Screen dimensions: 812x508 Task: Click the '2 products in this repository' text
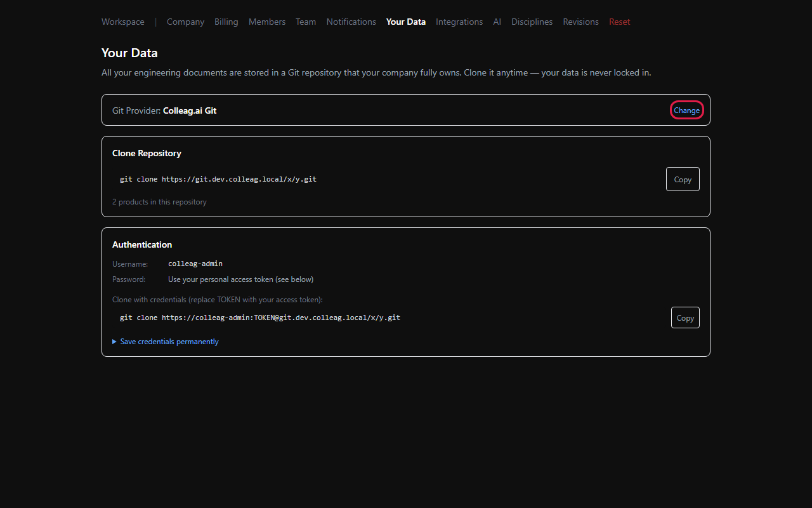pos(159,202)
